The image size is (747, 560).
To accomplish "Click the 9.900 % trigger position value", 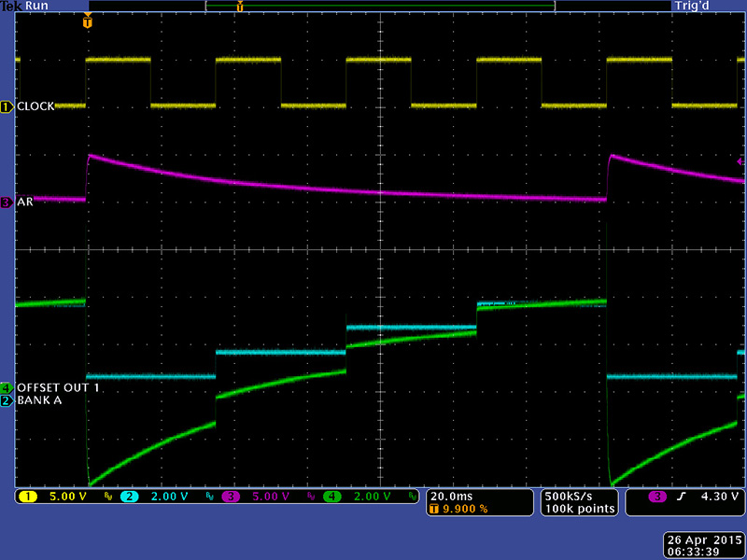I will coord(463,509).
